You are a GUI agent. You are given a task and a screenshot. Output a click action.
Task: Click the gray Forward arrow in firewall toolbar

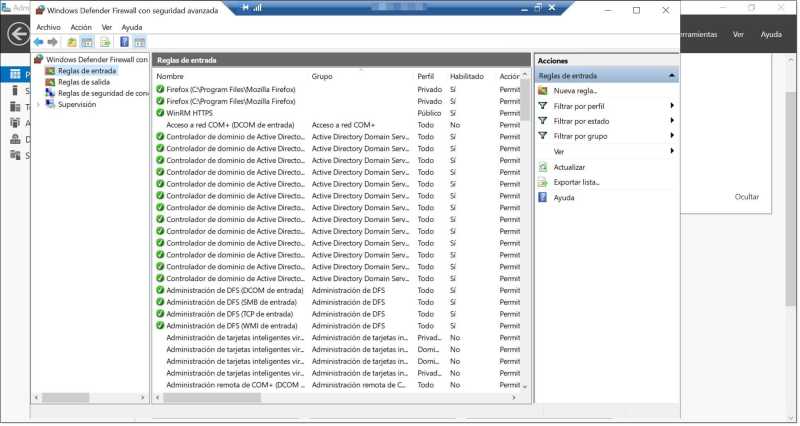coord(52,42)
